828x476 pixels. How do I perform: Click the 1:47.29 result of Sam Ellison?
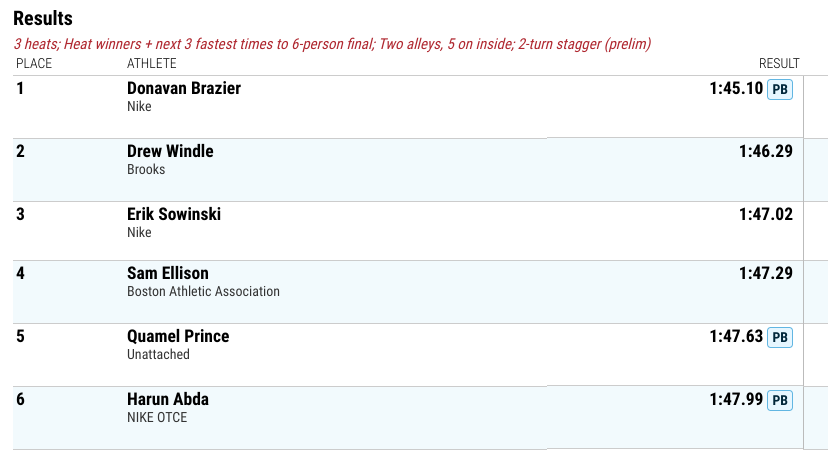766,273
